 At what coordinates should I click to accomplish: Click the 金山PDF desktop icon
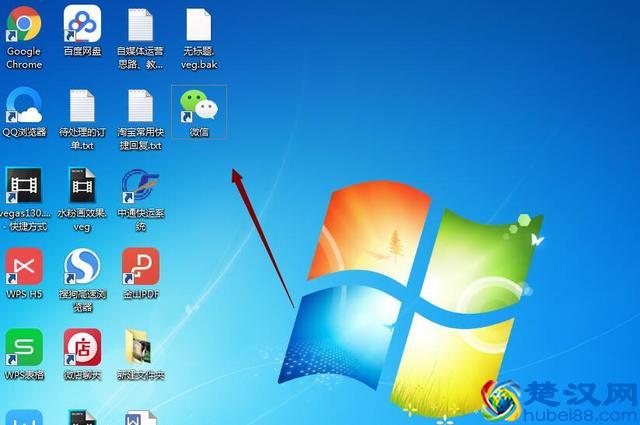click(x=140, y=267)
